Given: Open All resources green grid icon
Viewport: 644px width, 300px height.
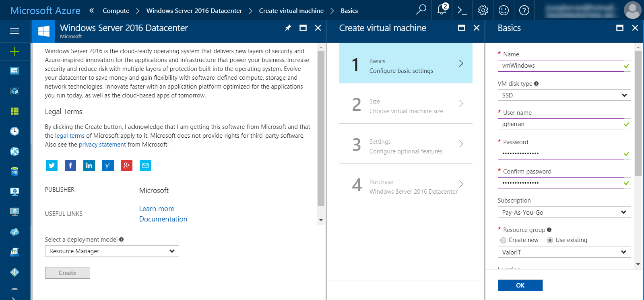Looking at the screenshot, I should click(x=14, y=111).
